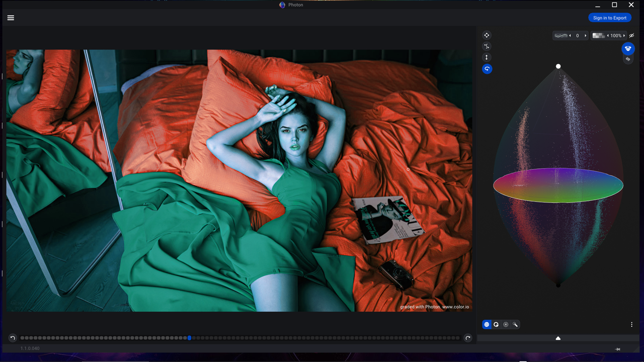Click the 100% opacity value

point(616,36)
